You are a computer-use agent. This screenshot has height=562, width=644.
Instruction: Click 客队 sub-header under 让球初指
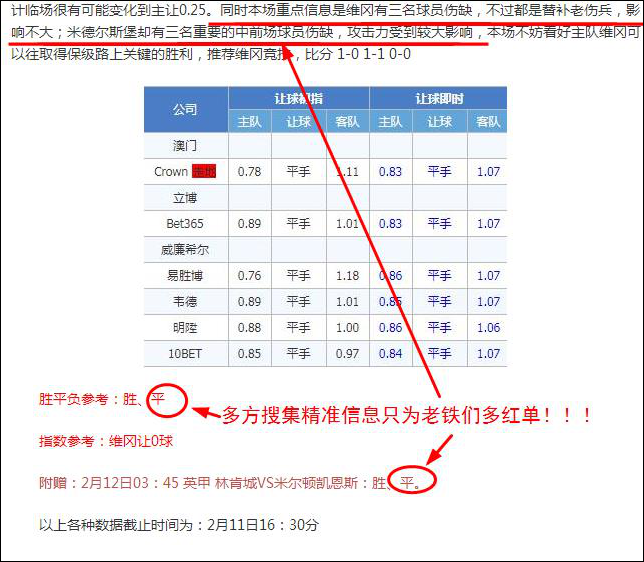[x=347, y=122]
